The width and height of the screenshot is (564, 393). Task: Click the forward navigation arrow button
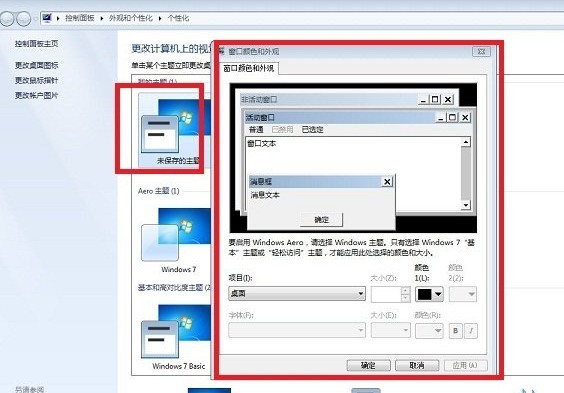point(24,18)
